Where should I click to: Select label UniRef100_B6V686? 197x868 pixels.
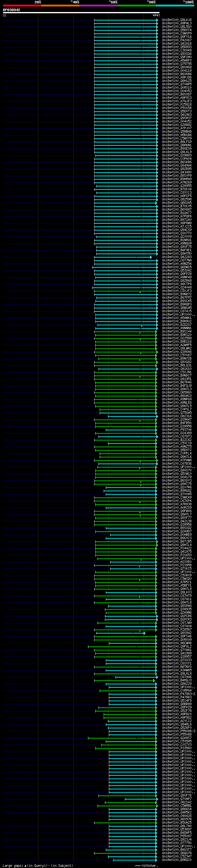pyautogui.click(x=176, y=74)
